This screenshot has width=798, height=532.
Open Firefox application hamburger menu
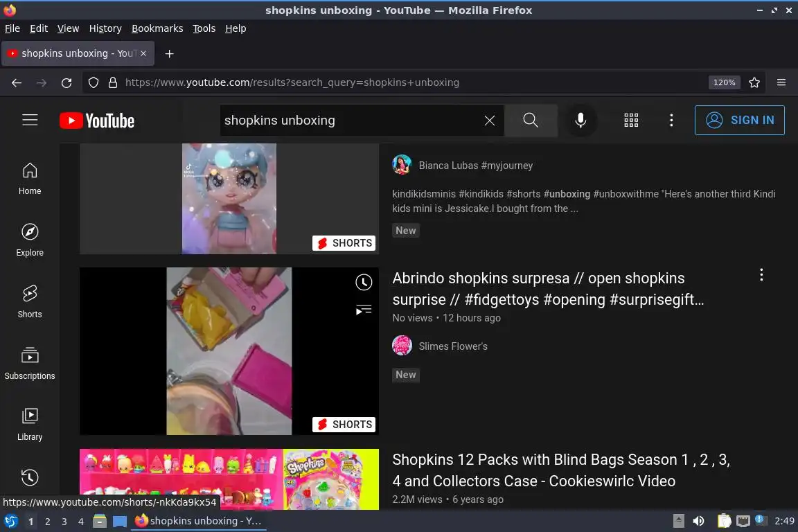[781, 82]
